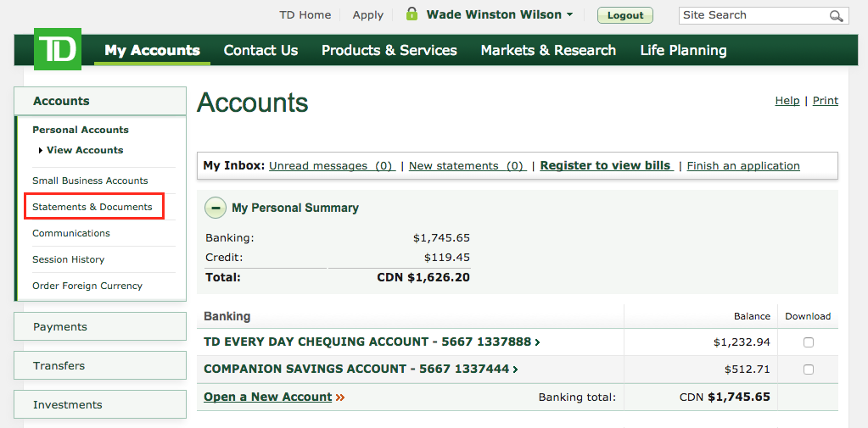
Task: Click Personal Accounts in the sidebar
Action: tap(81, 130)
